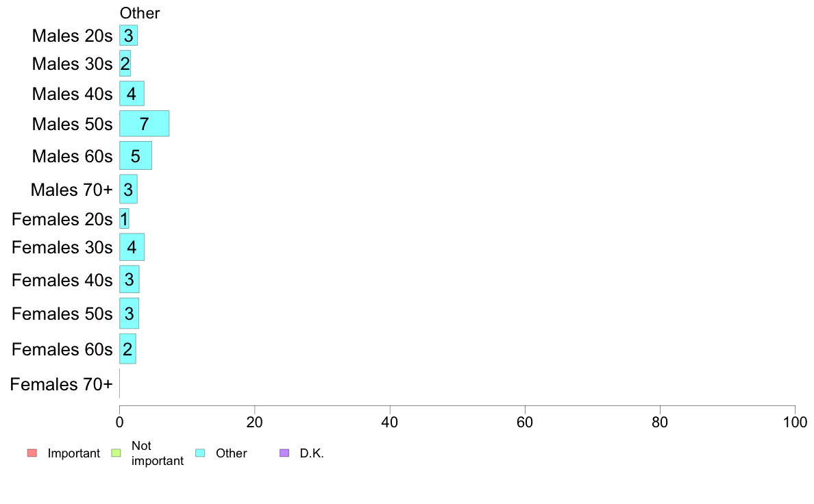Viewport: 814px width, 504px height.
Task: Click the Females 50s bar
Action: (x=129, y=314)
